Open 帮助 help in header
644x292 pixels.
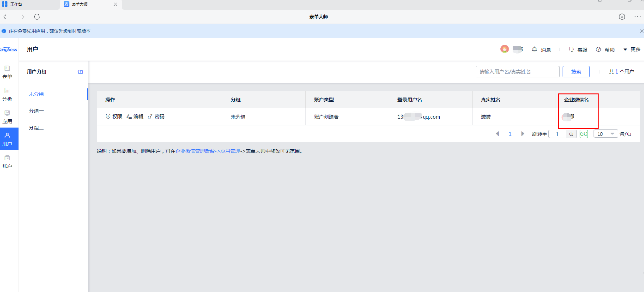point(605,49)
